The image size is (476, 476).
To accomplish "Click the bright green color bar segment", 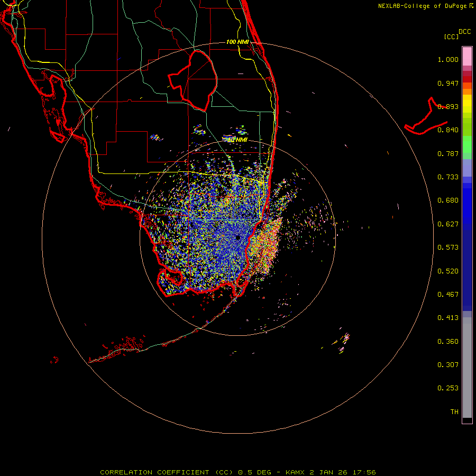I will (467, 144).
